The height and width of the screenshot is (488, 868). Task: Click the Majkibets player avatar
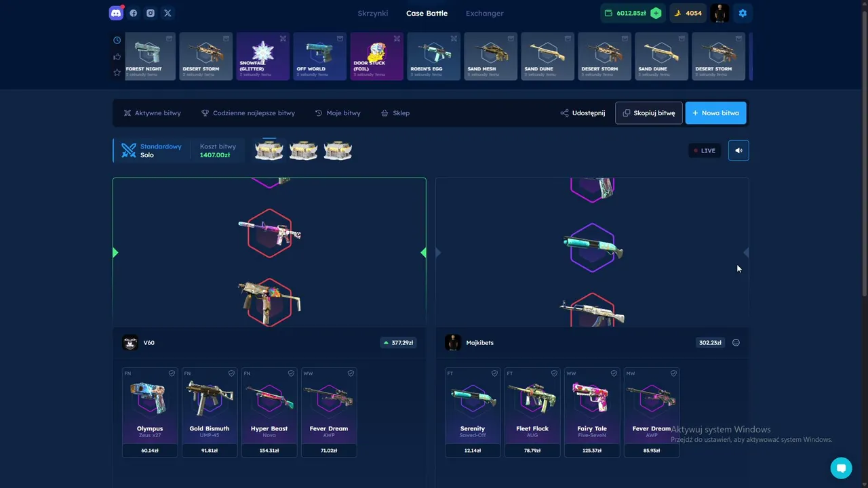click(x=453, y=342)
